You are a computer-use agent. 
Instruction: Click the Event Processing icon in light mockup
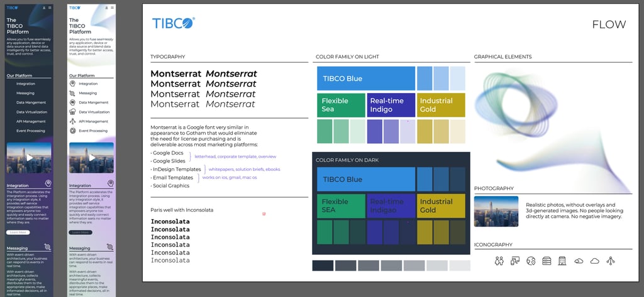72,131
